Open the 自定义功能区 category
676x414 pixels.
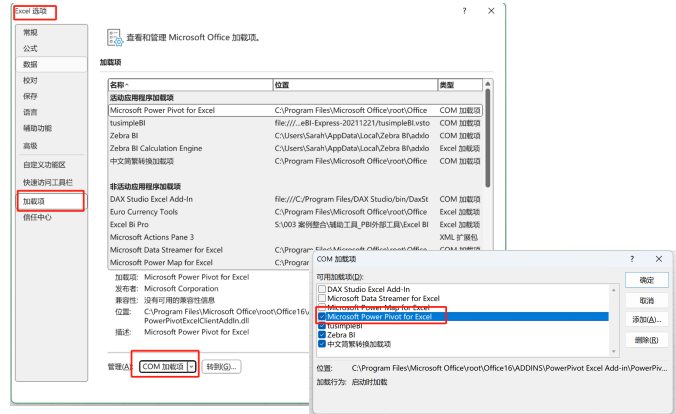pyautogui.click(x=52, y=165)
